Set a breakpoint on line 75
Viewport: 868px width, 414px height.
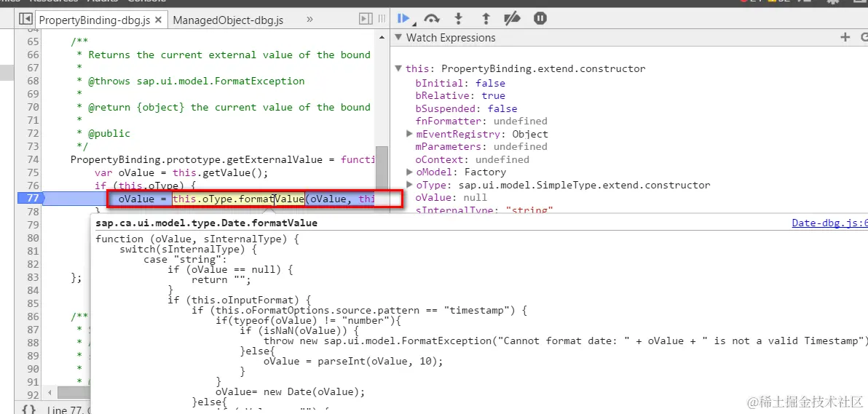pos(33,172)
